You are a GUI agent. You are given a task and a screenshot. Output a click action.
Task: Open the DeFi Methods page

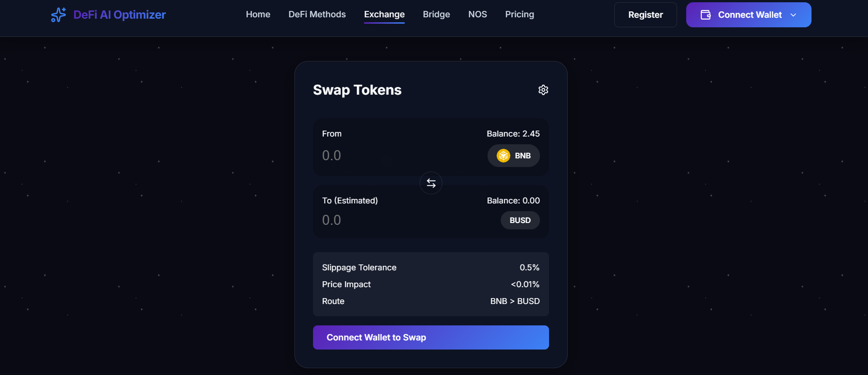click(x=317, y=15)
